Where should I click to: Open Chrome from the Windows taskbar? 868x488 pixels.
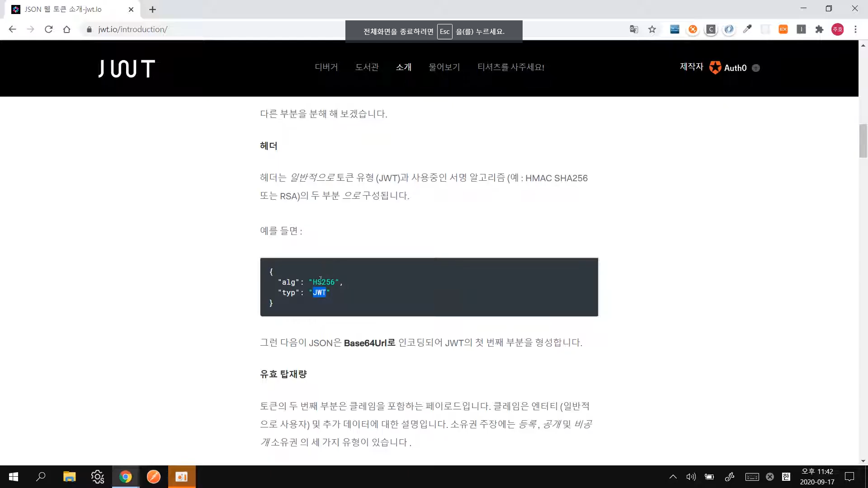[x=125, y=477]
